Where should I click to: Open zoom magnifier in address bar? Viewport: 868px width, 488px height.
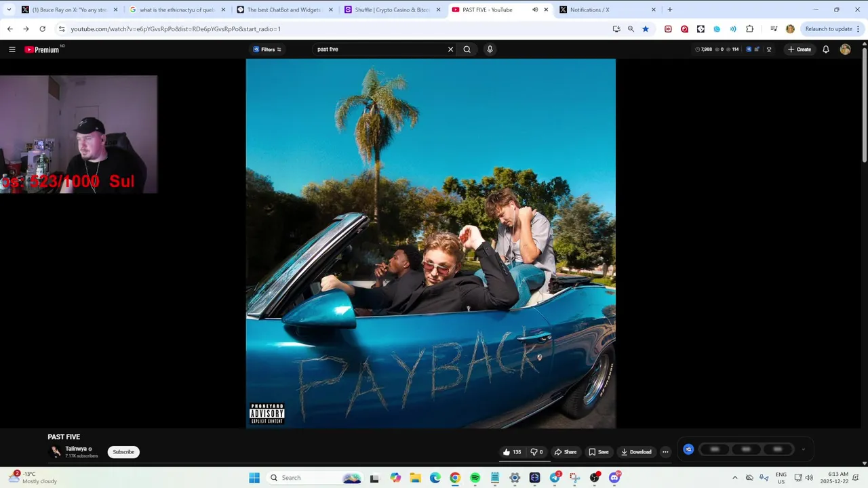(x=631, y=29)
